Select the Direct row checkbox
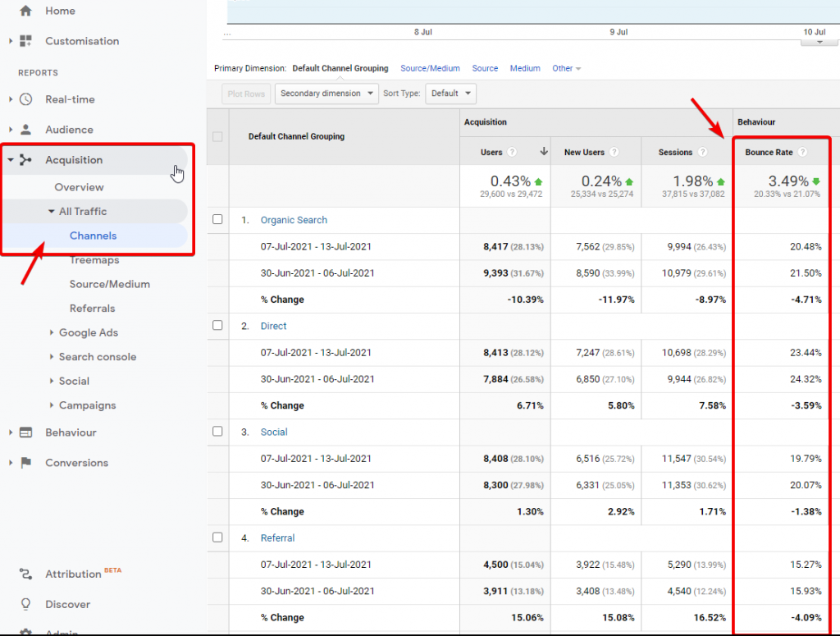This screenshot has height=636, width=840. [217, 325]
